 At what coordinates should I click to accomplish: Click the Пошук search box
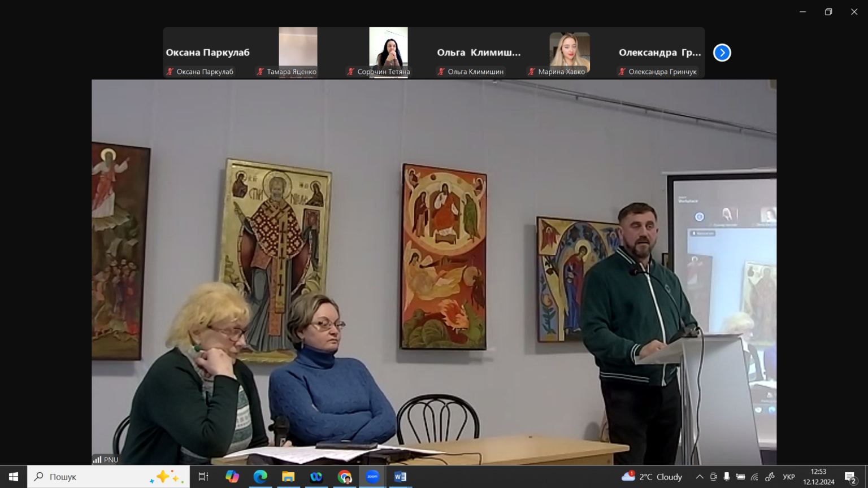tap(108, 477)
